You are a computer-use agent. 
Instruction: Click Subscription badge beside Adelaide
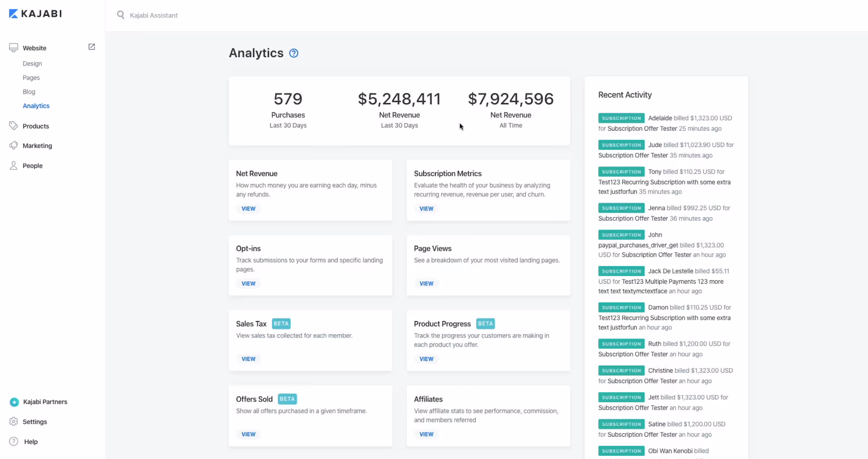[621, 118]
